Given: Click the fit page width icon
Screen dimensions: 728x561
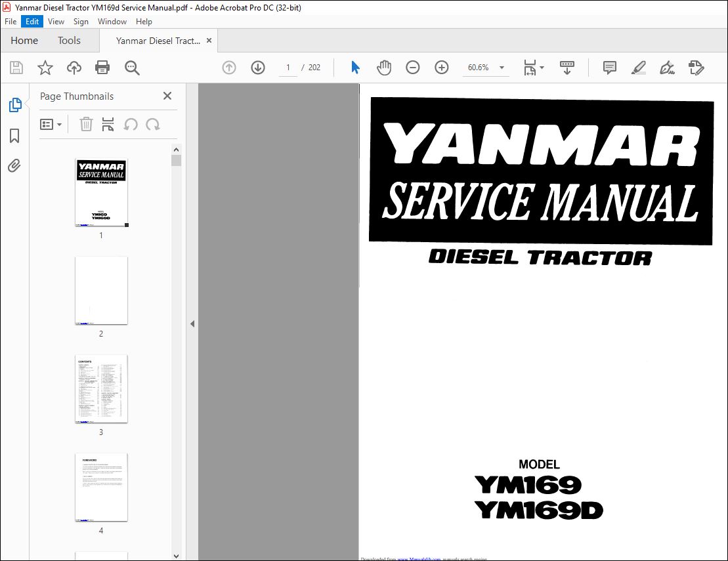Looking at the screenshot, I should 530,68.
